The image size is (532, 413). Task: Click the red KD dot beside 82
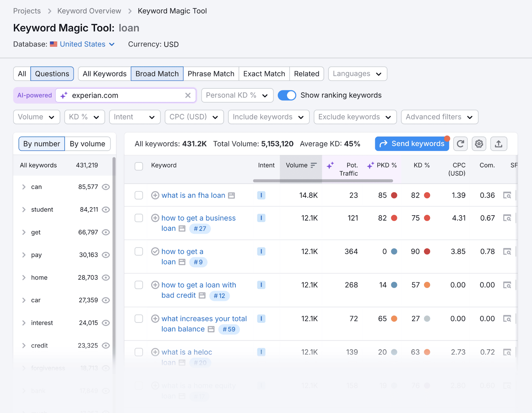(427, 195)
